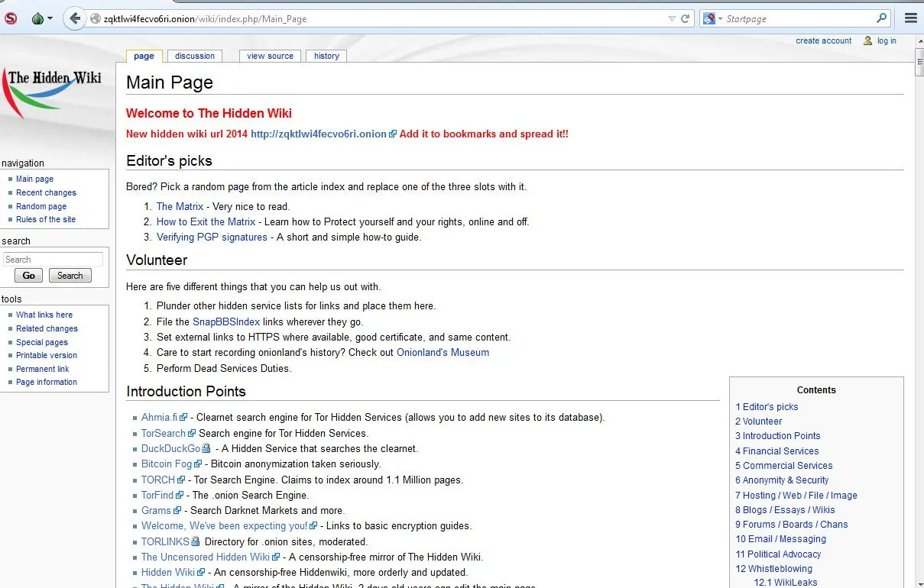The height and width of the screenshot is (588, 924).
Task: Jump to 9 Forums / Boards / Chans
Action: (792, 524)
